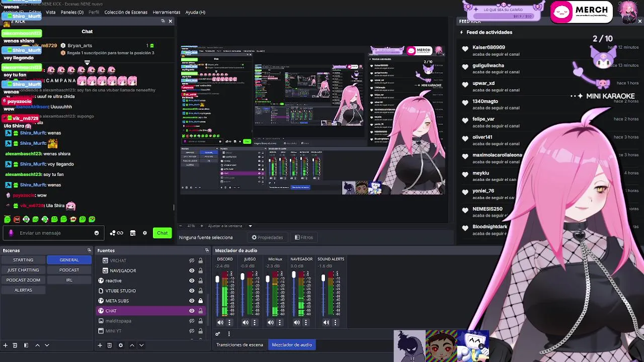Switch to PODCAST ZOOM scene
This screenshot has width=644, height=362.
click(x=23, y=280)
